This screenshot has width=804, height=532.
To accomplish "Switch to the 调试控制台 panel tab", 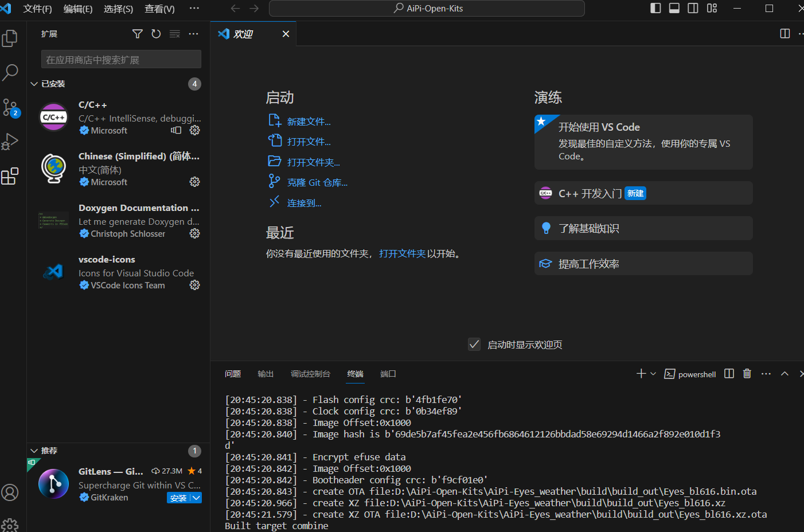I will [310, 374].
